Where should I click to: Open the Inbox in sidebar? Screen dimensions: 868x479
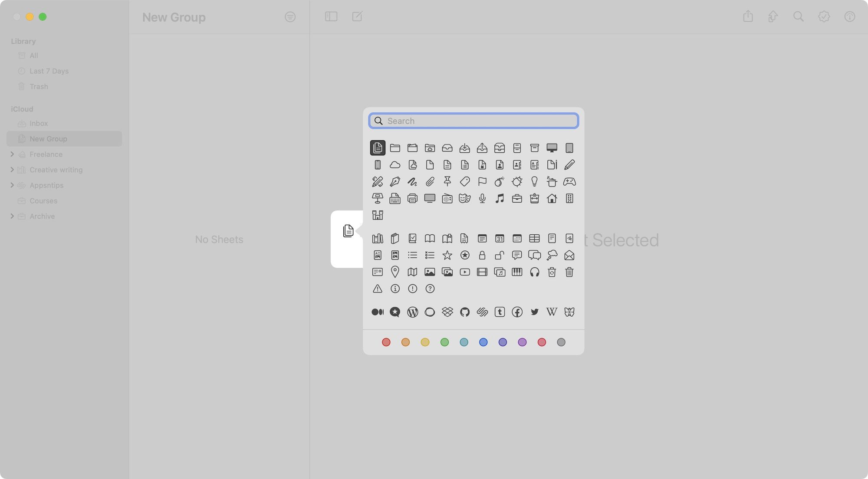click(39, 123)
